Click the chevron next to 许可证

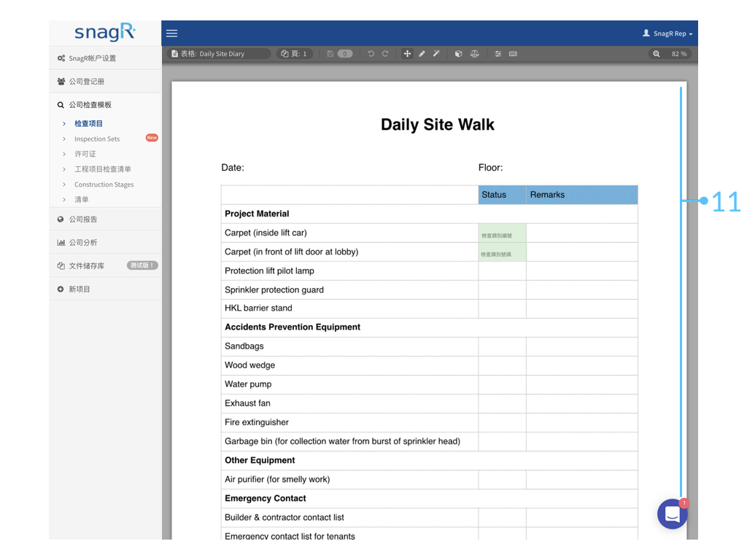pos(64,154)
